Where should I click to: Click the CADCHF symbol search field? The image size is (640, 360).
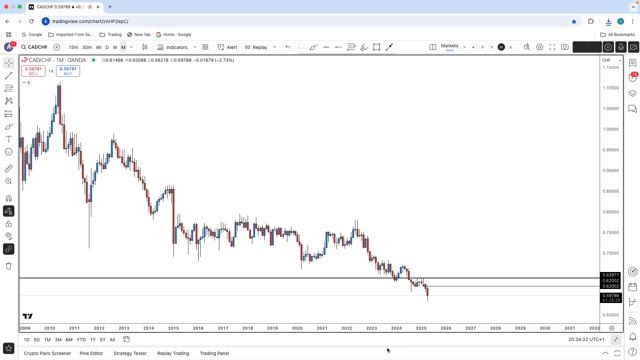point(35,47)
